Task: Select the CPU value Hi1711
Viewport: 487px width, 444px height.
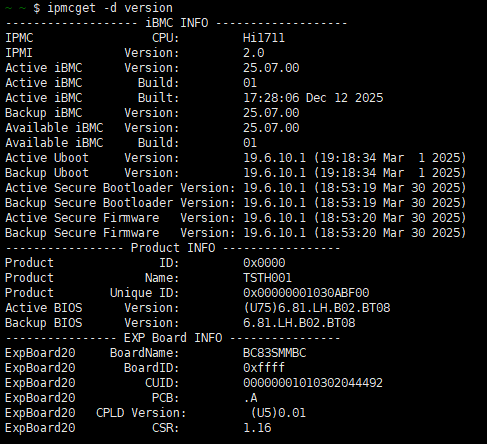Action: coord(264,38)
